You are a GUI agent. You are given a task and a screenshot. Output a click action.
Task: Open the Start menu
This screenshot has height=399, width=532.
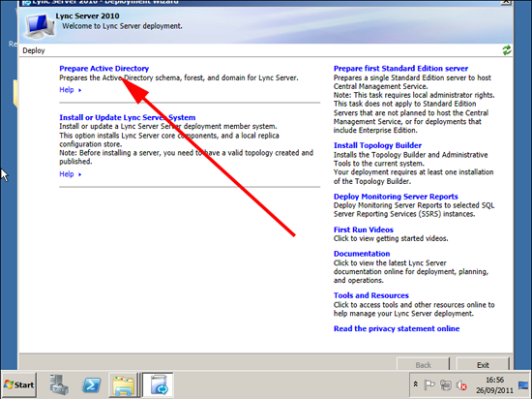19,384
